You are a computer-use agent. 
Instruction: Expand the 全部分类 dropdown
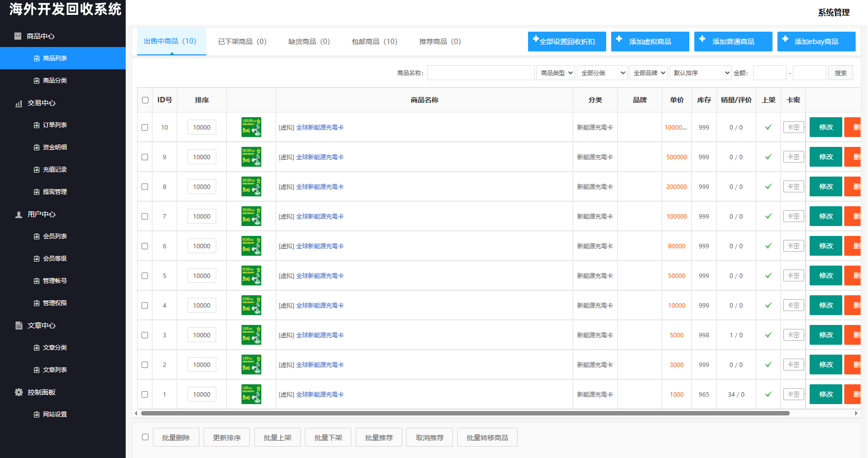tap(602, 72)
